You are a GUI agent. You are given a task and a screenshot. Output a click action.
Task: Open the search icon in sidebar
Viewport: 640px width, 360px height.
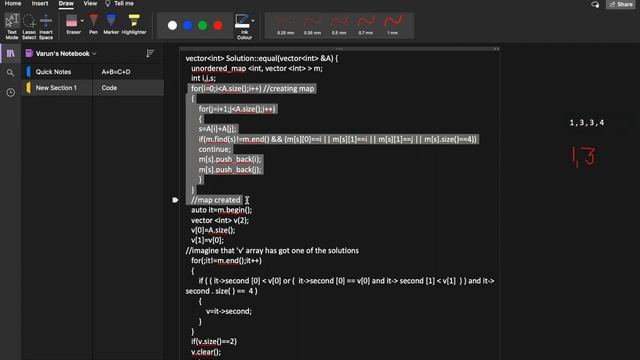[11, 73]
